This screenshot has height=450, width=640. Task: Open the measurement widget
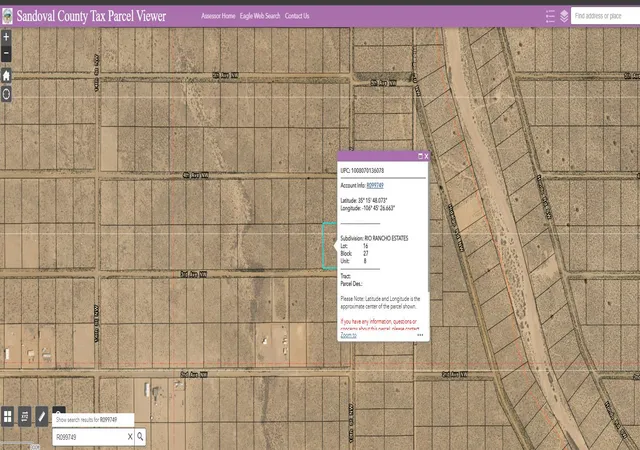point(24,417)
